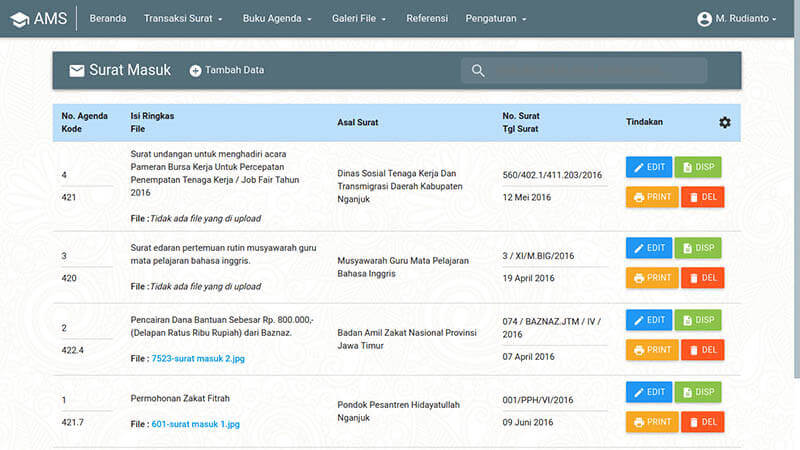Click the Tambah Data plus icon
Screen dimensions: 800x450
coord(195,71)
